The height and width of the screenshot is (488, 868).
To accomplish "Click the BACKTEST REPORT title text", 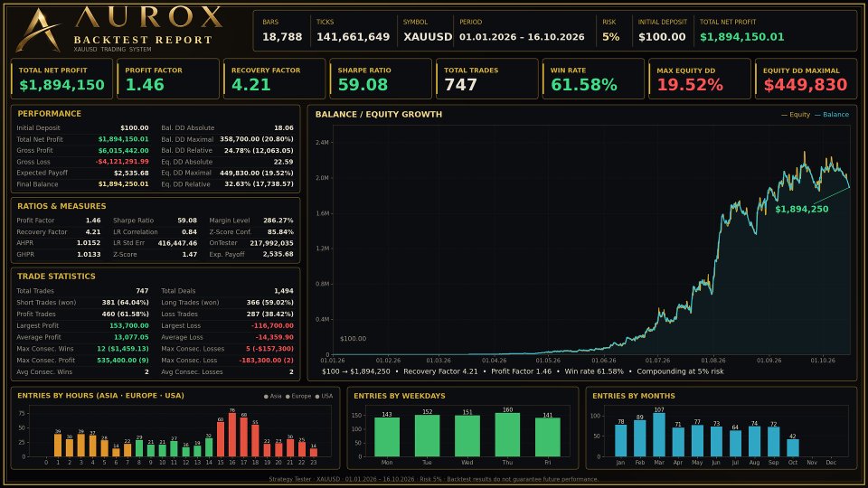I will tap(143, 40).
